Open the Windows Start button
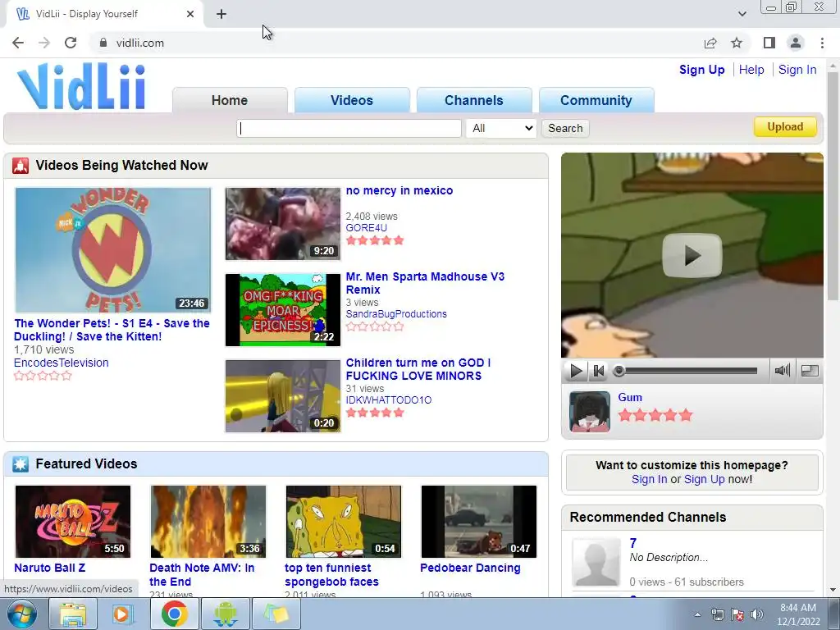The image size is (840, 630). click(x=21, y=614)
